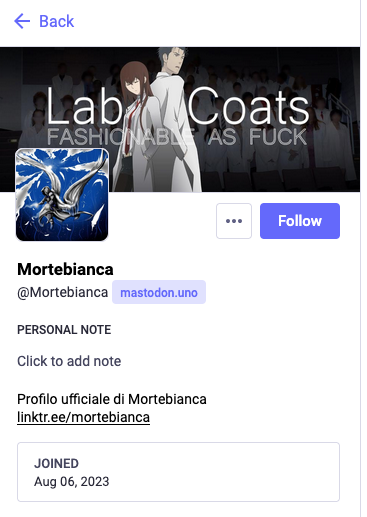Follow the Mortebianca account

pos(300,221)
